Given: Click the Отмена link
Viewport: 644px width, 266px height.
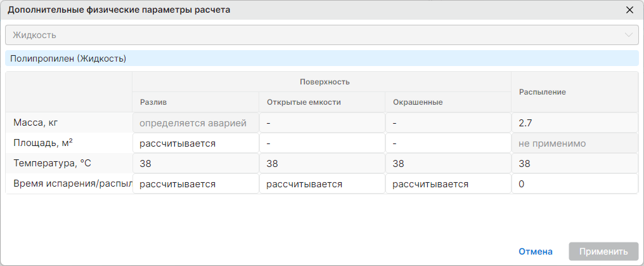Looking at the screenshot, I should [x=535, y=251].
